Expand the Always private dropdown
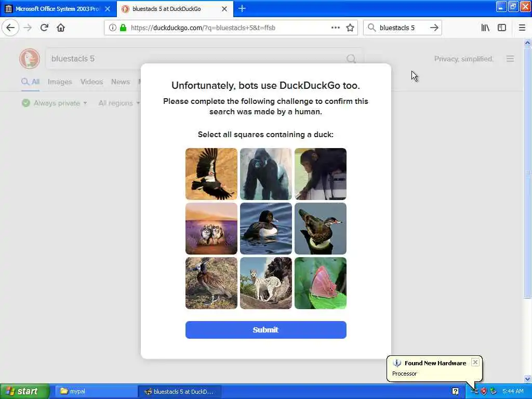Viewport: 532px width, 399px height. pos(54,103)
